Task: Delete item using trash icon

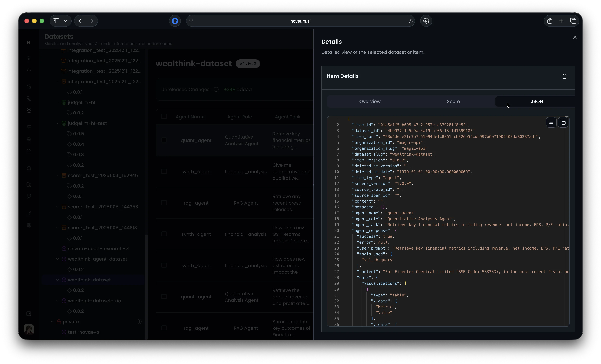Action: [564, 76]
